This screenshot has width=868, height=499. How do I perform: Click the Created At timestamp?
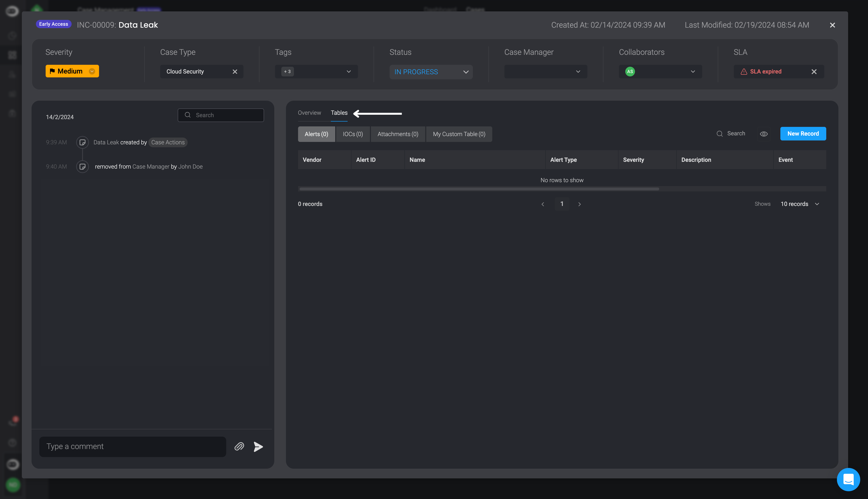tap(608, 25)
